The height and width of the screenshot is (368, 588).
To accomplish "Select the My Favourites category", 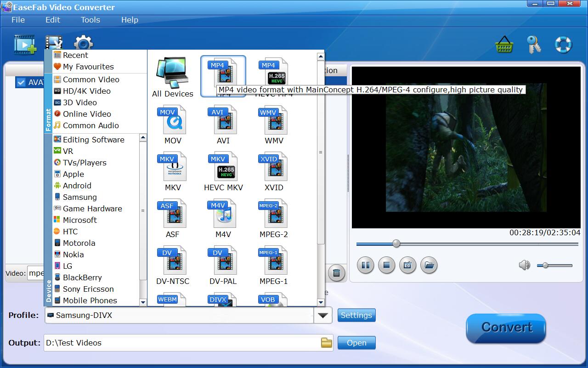I will click(x=88, y=67).
